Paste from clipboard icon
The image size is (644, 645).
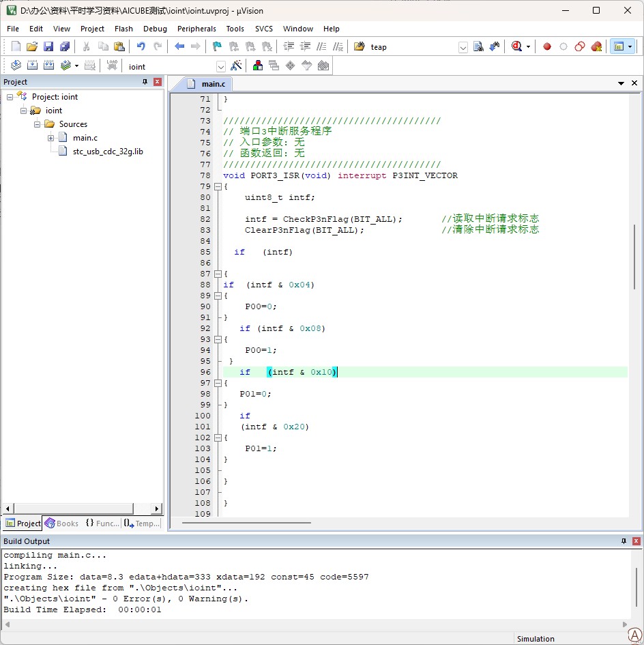click(x=119, y=46)
